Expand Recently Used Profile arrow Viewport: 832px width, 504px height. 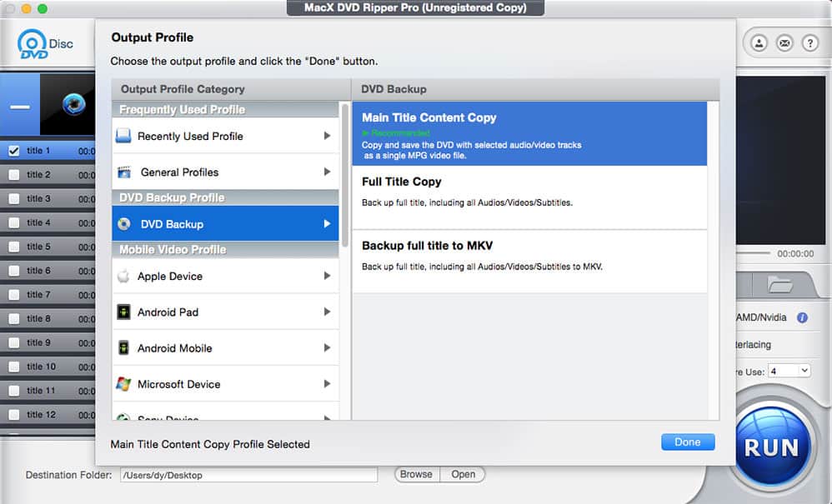tap(328, 136)
